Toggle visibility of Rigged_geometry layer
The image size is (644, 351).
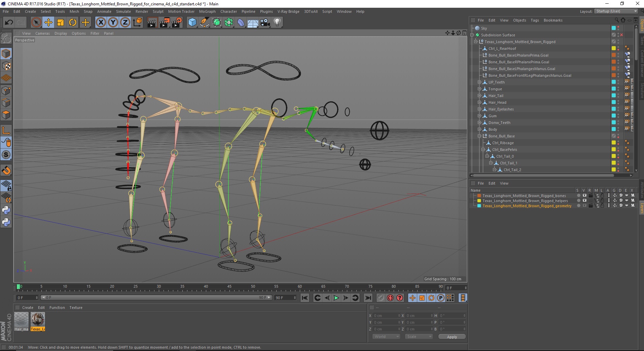tap(584, 205)
